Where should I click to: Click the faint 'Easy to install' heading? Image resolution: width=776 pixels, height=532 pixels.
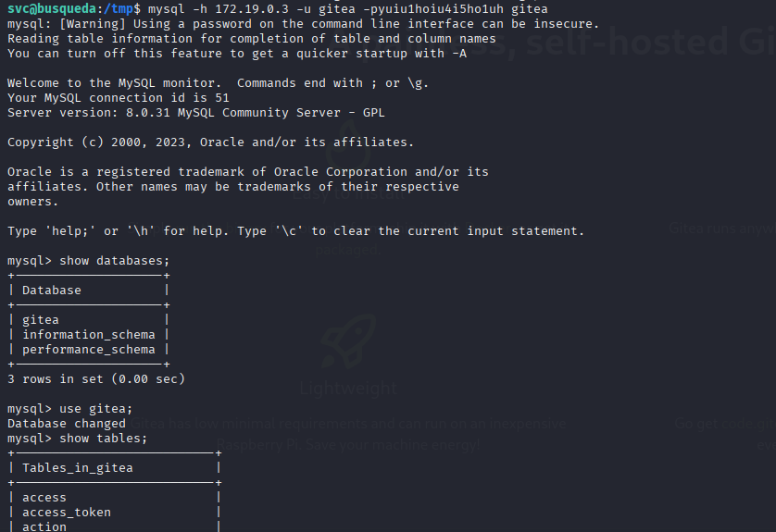[348, 193]
